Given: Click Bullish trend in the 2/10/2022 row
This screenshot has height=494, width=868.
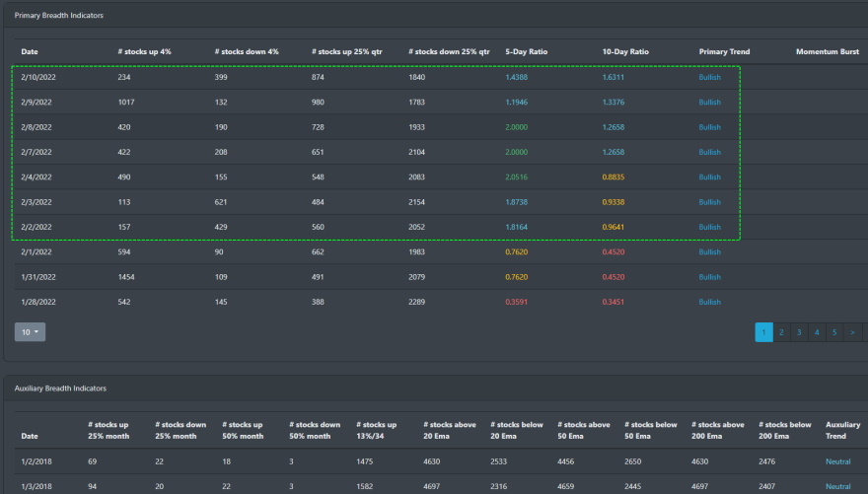Looking at the screenshot, I should click(x=709, y=77).
